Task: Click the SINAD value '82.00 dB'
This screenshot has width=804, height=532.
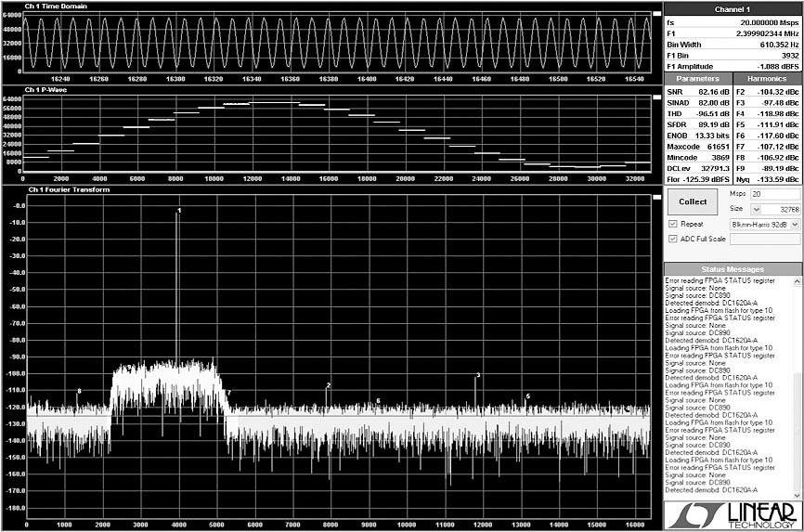Action: pyautogui.click(x=714, y=103)
